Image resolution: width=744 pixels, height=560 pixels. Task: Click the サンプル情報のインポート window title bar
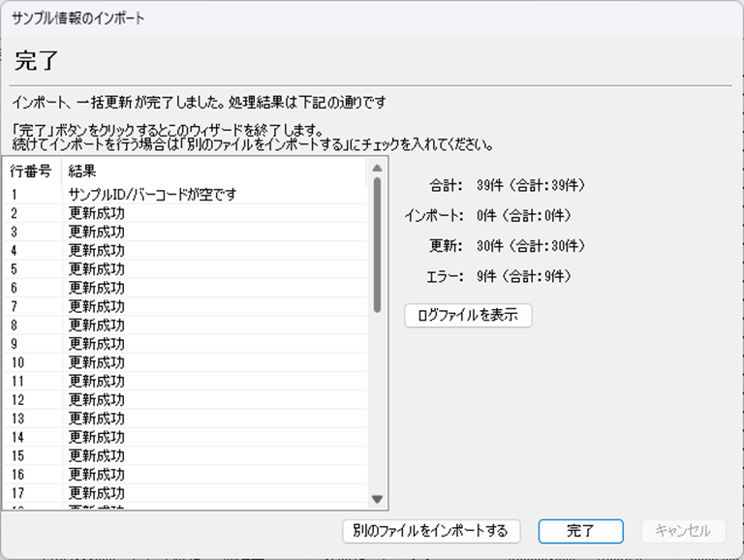[x=372, y=18]
